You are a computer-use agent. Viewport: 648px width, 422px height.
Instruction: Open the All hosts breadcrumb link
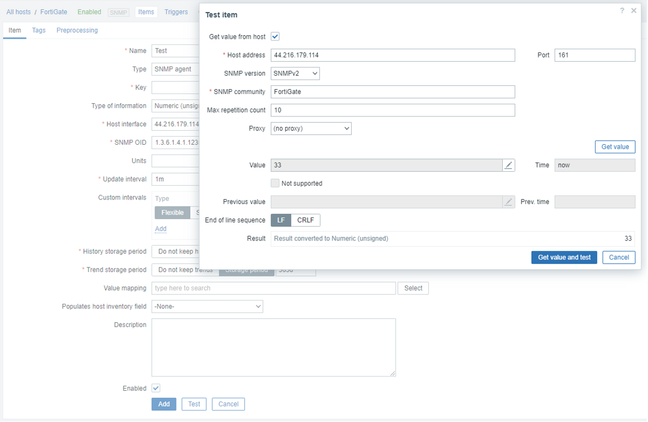pos(18,12)
